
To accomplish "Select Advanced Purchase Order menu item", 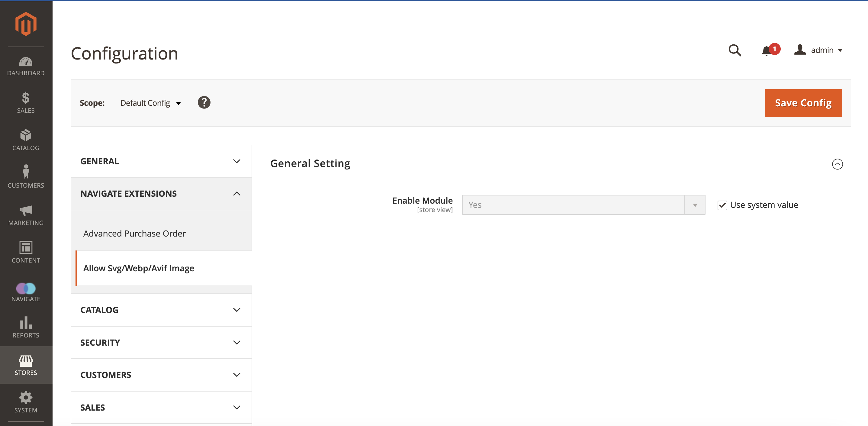I will [134, 233].
